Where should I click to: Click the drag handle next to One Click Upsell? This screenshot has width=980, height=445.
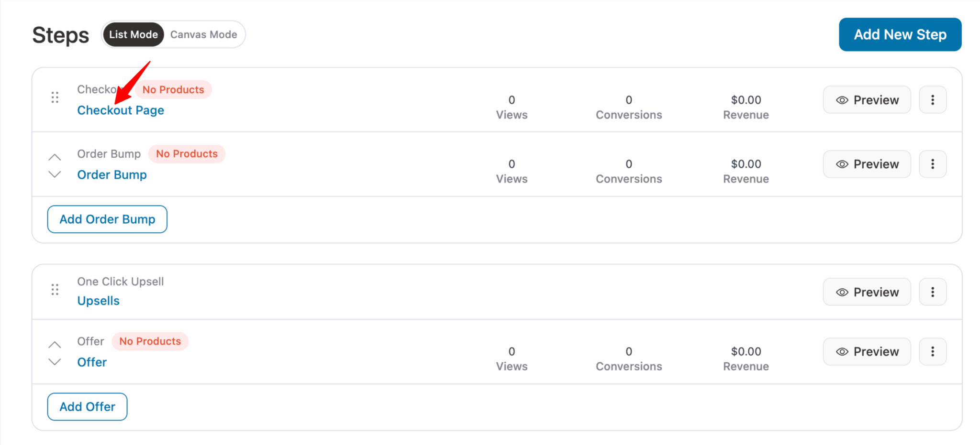54,289
